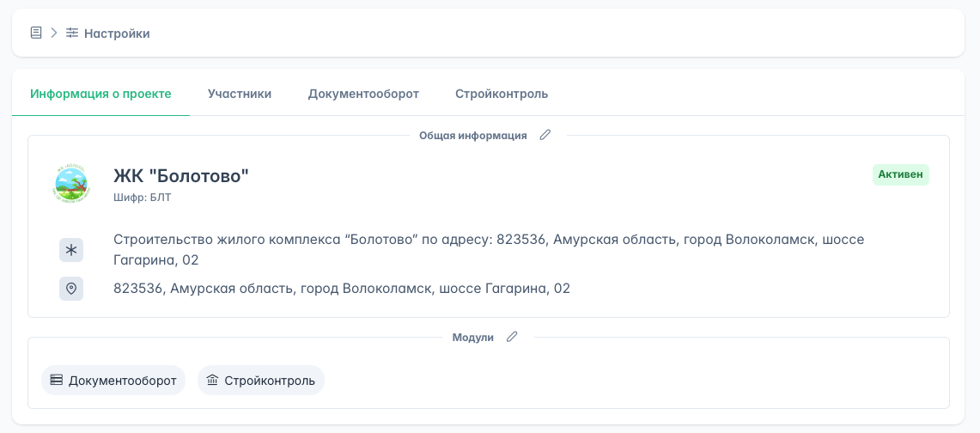Click the Стройконтроль module chip
Image resolution: width=980 pixels, height=433 pixels.
click(261, 380)
